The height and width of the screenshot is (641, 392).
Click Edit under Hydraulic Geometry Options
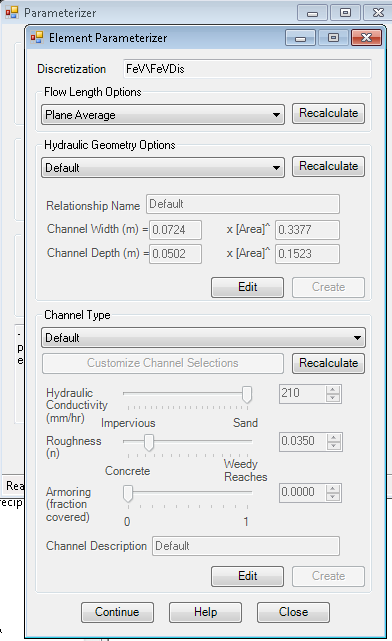tap(247, 287)
